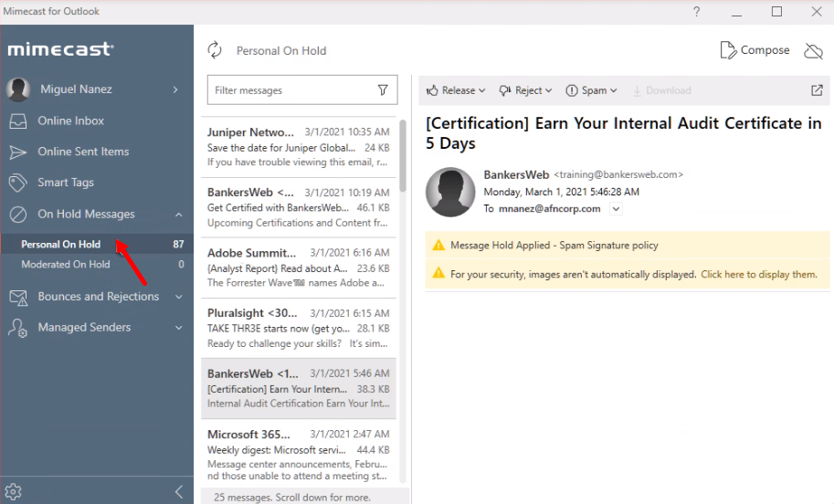Open the Reject dropdown arrow
Viewport: 834px width, 504px height.
pyautogui.click(x=548, y=91)
